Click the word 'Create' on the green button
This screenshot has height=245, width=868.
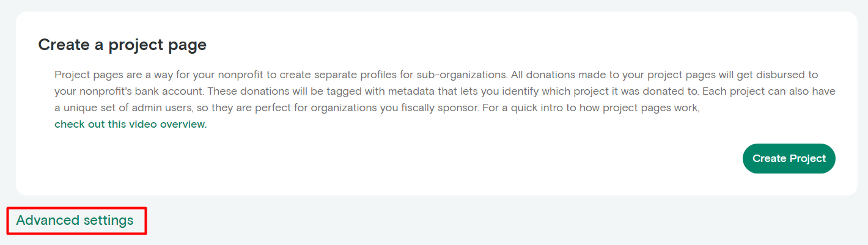pos(769,158)
